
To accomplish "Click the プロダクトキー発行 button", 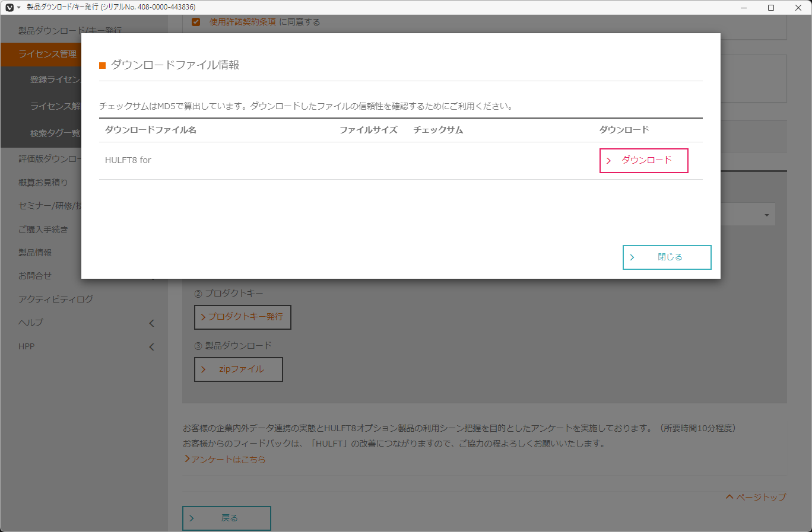I will tap(243, 317).
